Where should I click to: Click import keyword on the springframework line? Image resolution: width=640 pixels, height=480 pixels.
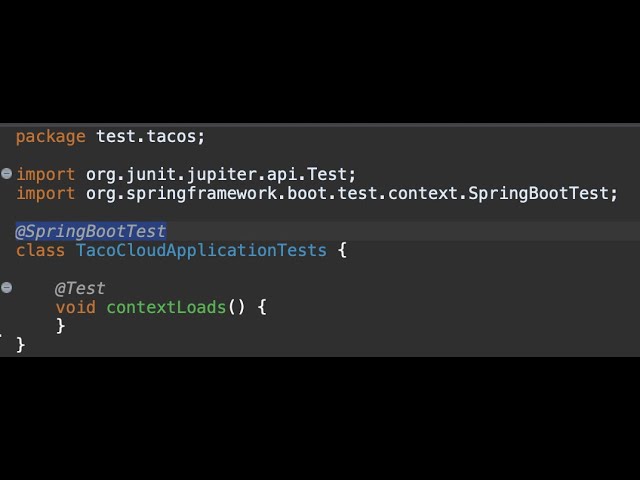45,194
